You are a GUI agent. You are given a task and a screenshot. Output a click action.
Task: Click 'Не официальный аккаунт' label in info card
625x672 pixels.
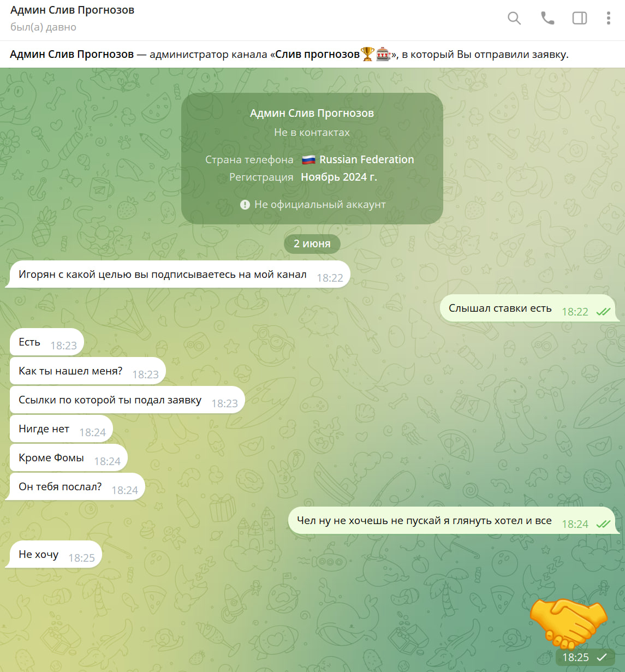click(320, 205)
